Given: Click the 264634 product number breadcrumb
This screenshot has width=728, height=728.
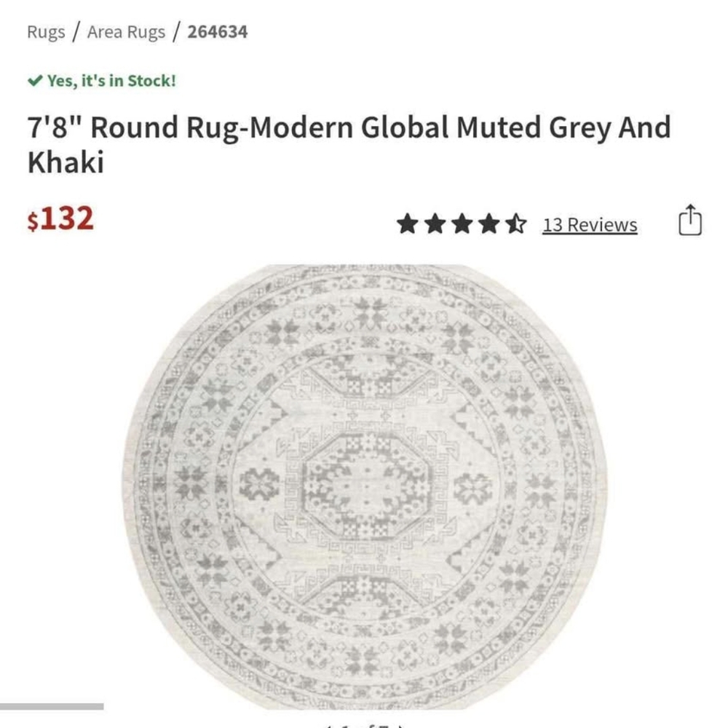Looking at the screenshot, I should coord(217,32).
